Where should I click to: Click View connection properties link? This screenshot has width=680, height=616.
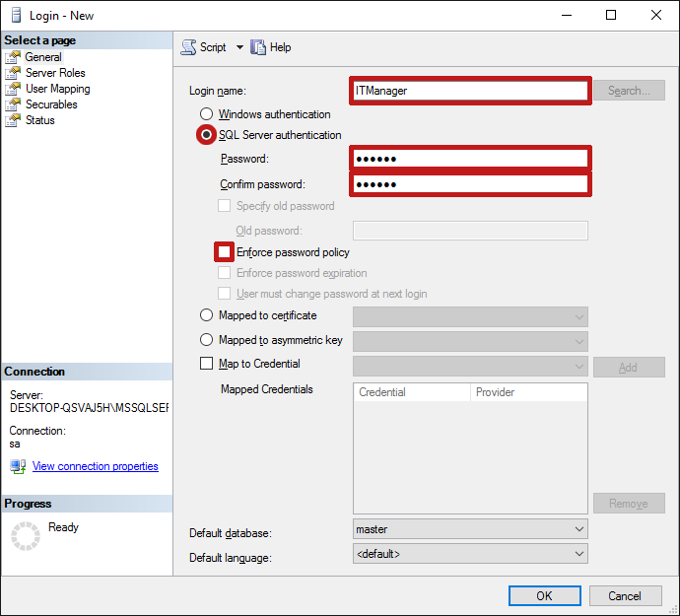[x=96, y=466]
